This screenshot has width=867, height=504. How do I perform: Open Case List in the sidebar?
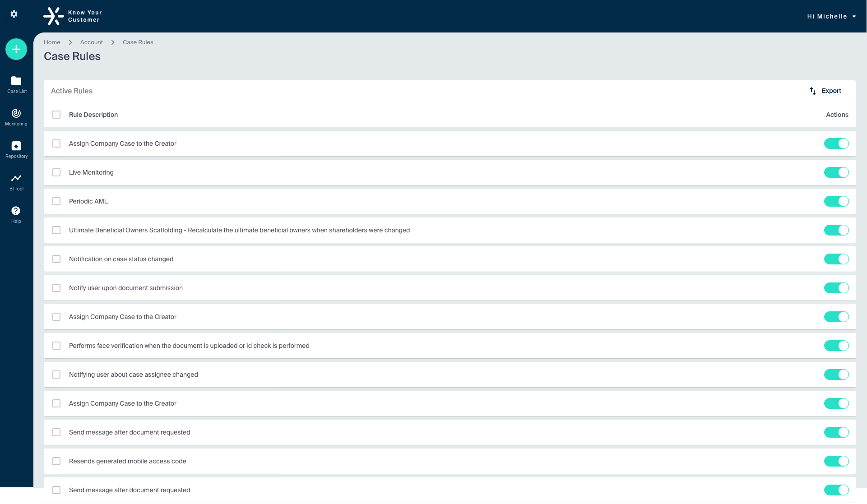coord(16,85)
